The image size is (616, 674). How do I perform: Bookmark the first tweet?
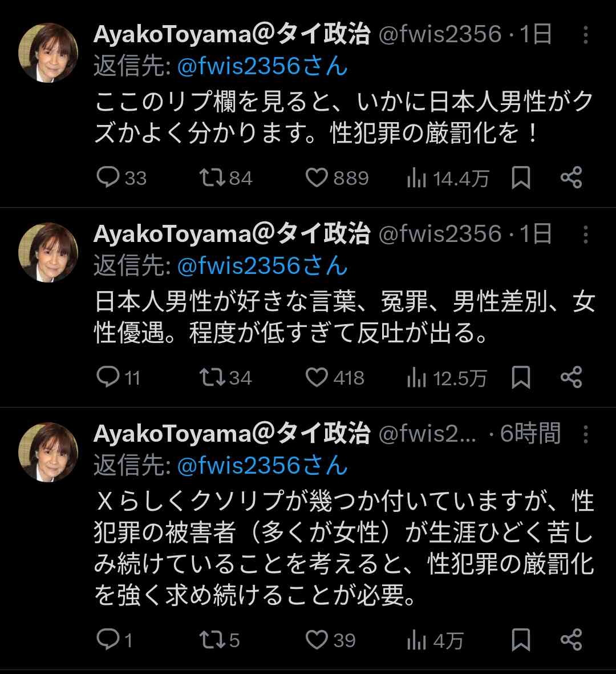(x=521, y=178)
